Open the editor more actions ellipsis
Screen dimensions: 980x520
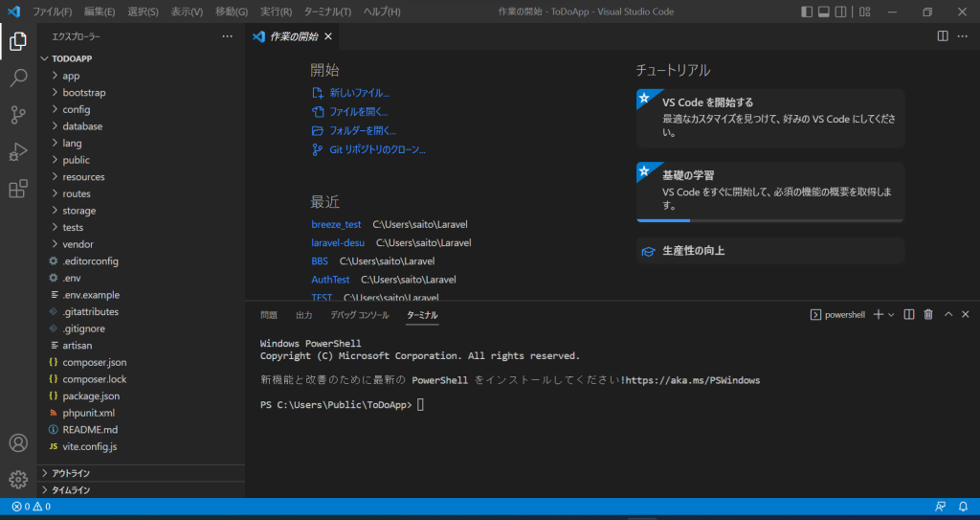pyautogui.click(x=963, y=36)
